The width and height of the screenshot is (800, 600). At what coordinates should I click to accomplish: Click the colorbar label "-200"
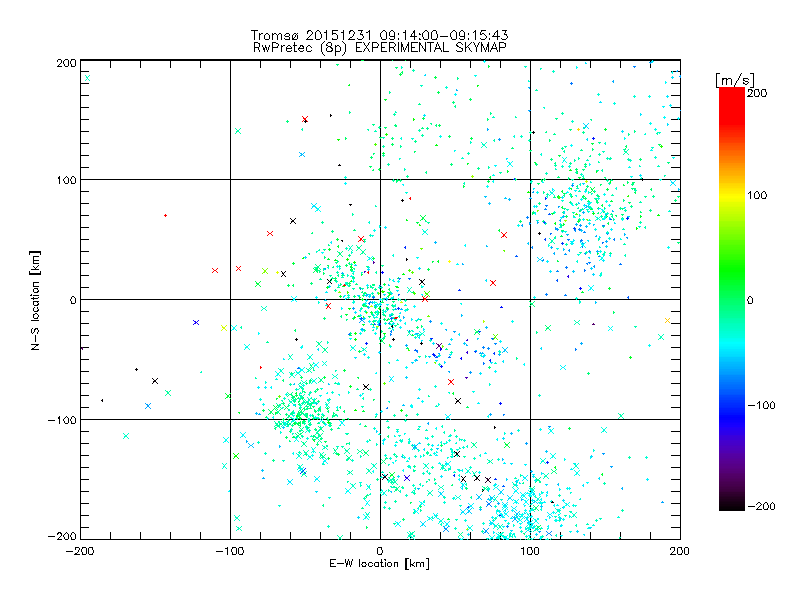(761, 506)
